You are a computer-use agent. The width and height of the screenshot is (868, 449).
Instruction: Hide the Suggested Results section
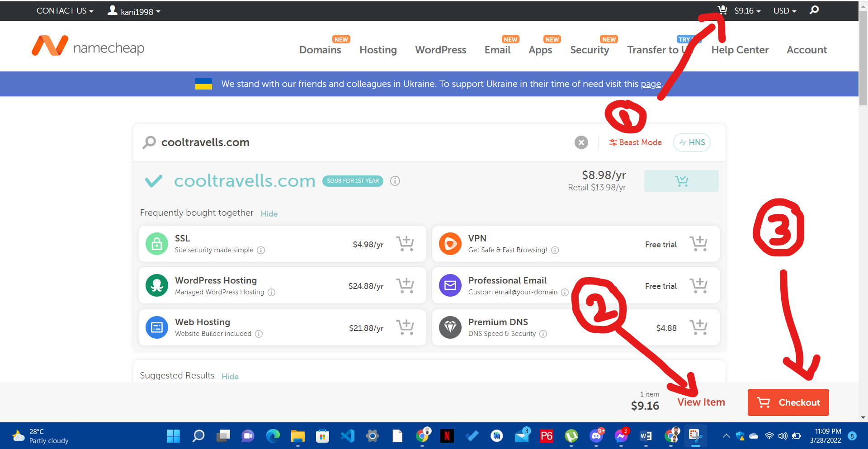tap(230, 377)
